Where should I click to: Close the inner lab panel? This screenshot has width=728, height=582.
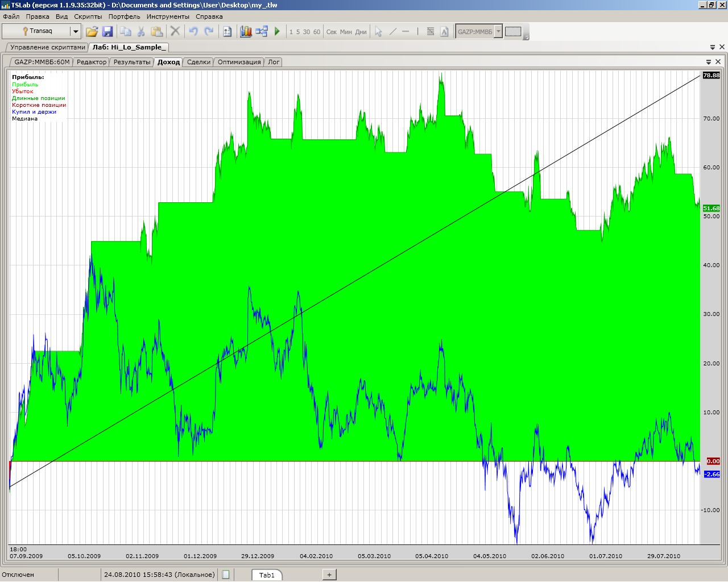[718, 62]
